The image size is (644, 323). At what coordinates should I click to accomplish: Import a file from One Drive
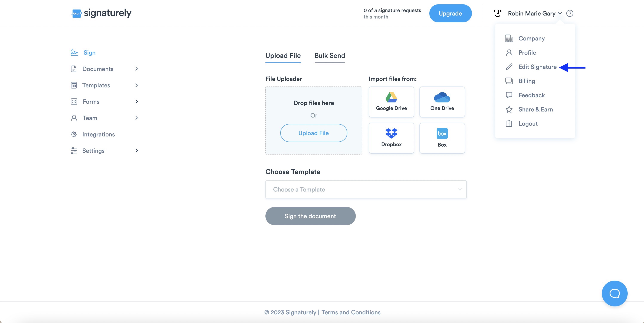(442, 102)
